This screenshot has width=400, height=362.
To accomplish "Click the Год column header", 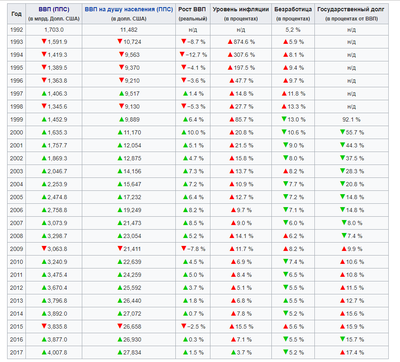I will coord(16,14).
